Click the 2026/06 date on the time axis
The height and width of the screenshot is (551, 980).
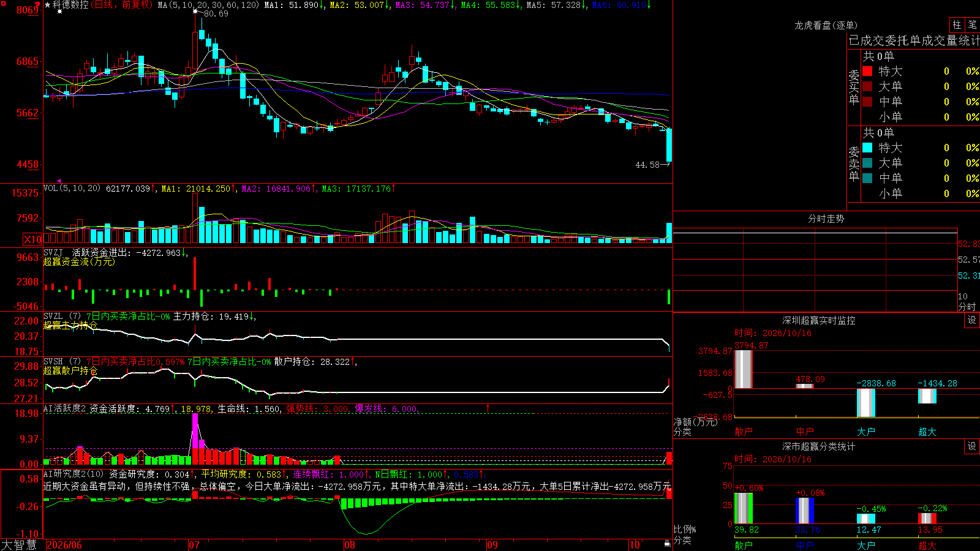64,545
